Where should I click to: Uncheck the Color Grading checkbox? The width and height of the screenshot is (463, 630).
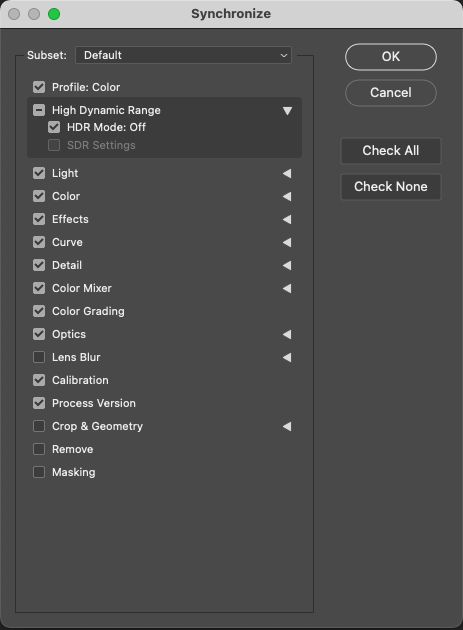pyautogui.click(x=39, y=311)
